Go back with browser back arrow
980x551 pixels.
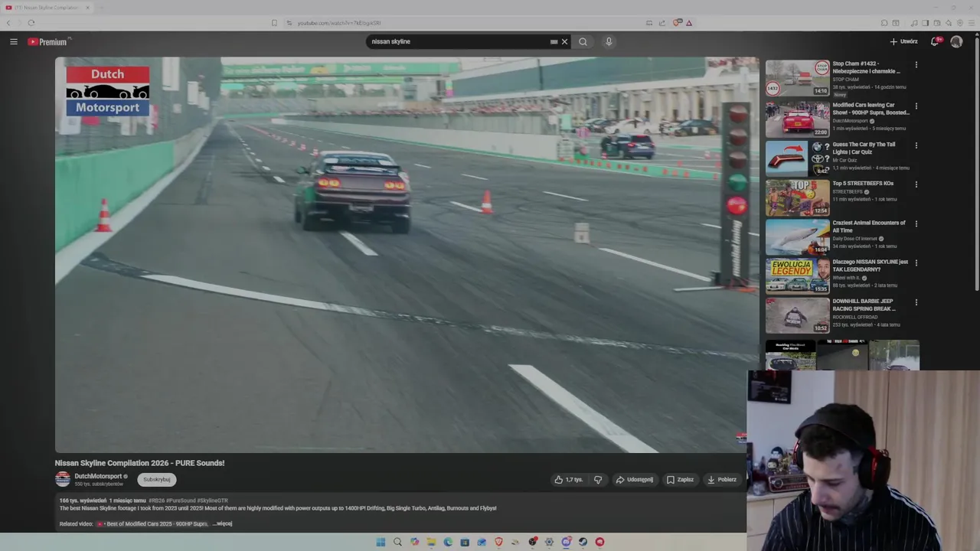click(x=8, y=23)
